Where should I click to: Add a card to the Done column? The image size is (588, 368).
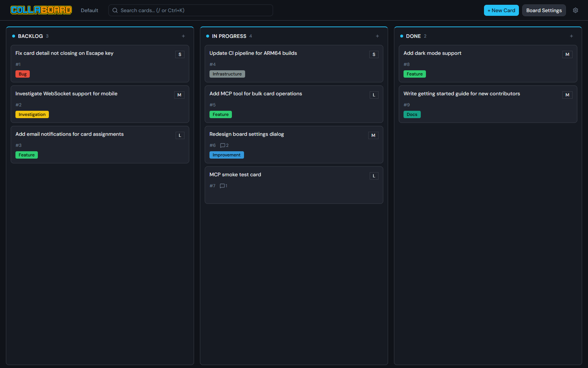571,36
